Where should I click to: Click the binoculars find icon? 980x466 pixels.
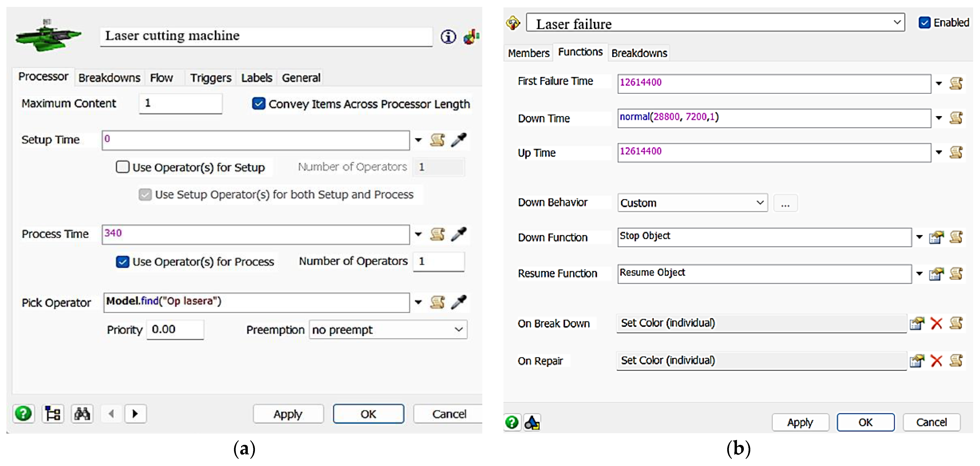coord(82,413)
